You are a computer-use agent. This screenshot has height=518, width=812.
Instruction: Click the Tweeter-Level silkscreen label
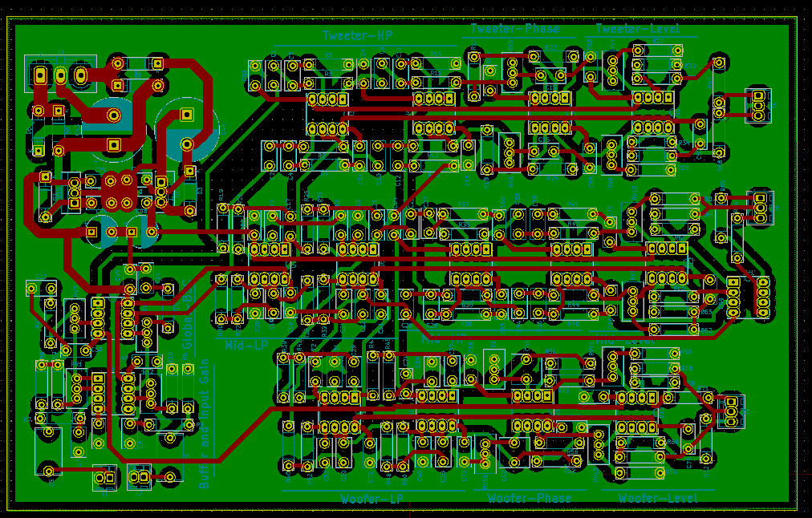(x=637, y=28)
